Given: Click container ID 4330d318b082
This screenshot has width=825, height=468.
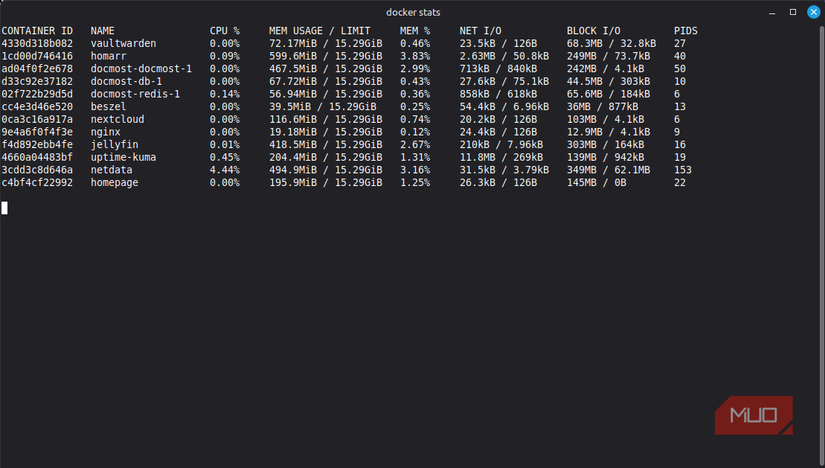Looking at the screenshot, I should click(x=37, y=43).
